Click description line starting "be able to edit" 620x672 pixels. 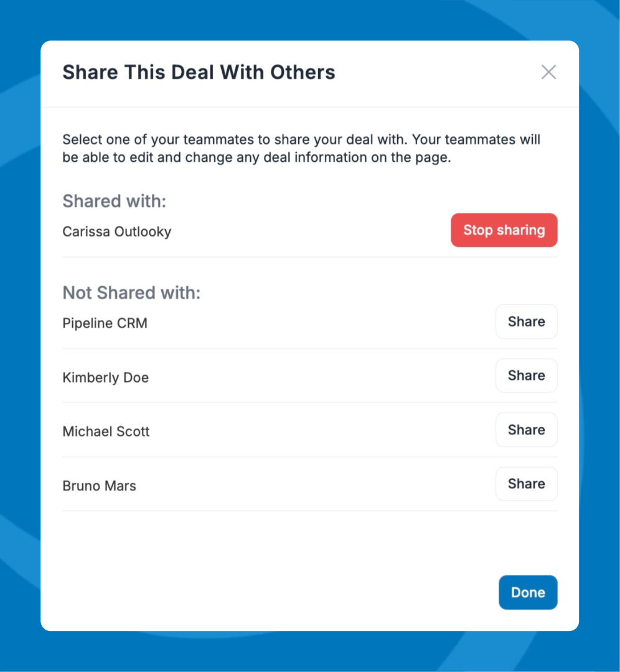pos(256,157)
